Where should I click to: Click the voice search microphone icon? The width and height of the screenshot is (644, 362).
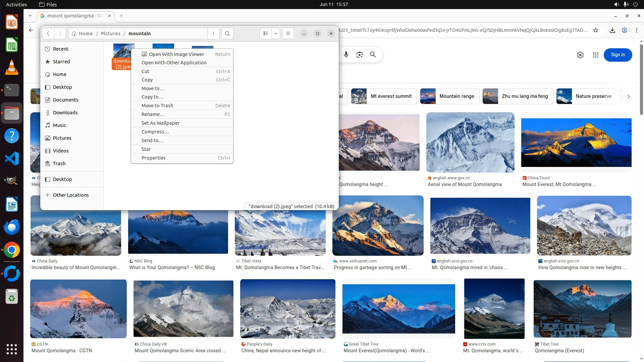[346, 55]
